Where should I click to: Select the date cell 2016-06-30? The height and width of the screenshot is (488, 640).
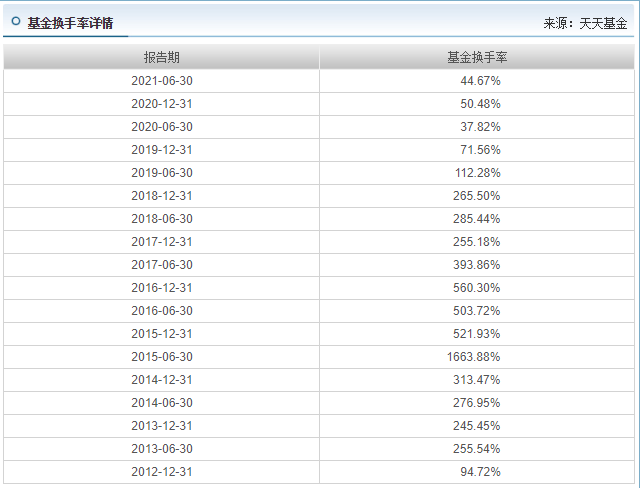click(x=162, y=311)
